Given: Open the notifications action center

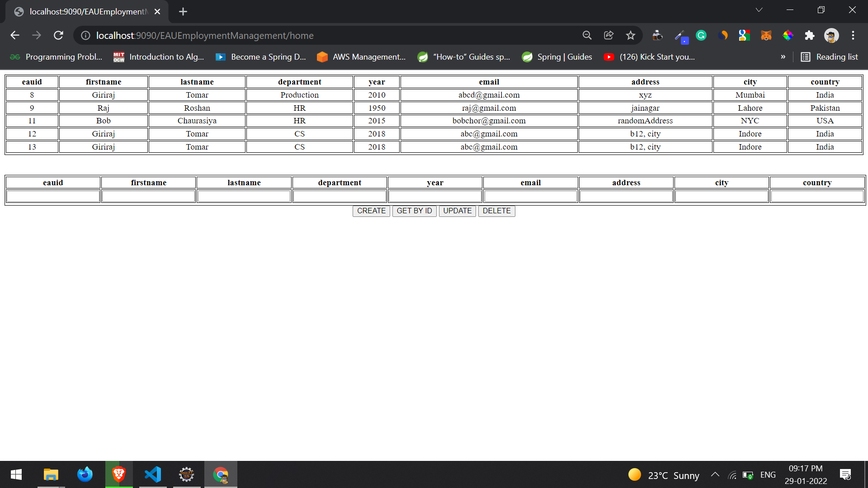Looking at the screenshot, I should [x=845, y=474].
